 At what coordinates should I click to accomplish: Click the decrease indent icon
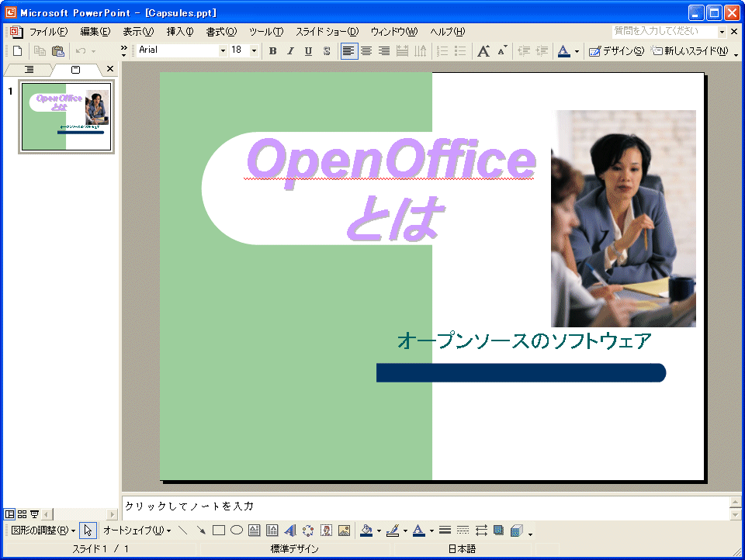tap(524, 51)
